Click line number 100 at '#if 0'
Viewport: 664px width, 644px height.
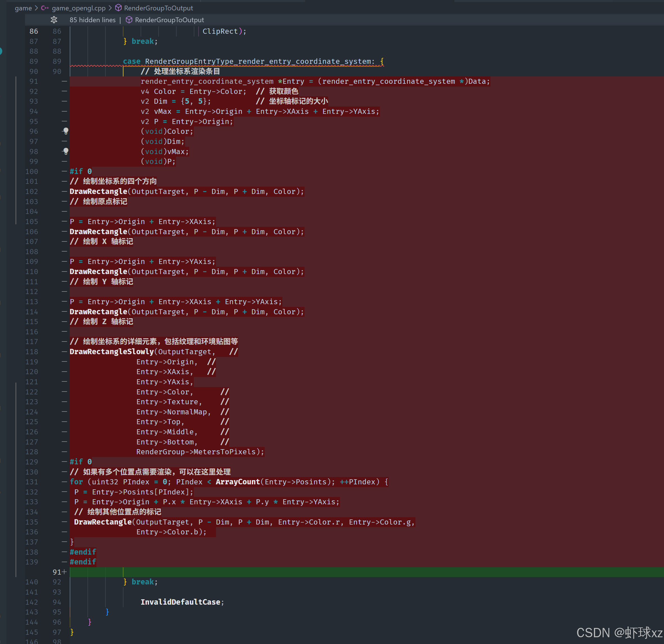(x=31, y=171)
